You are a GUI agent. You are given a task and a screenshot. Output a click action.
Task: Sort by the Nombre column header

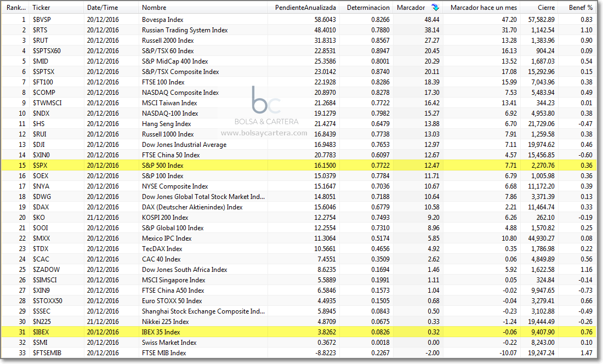pos(154,7)
